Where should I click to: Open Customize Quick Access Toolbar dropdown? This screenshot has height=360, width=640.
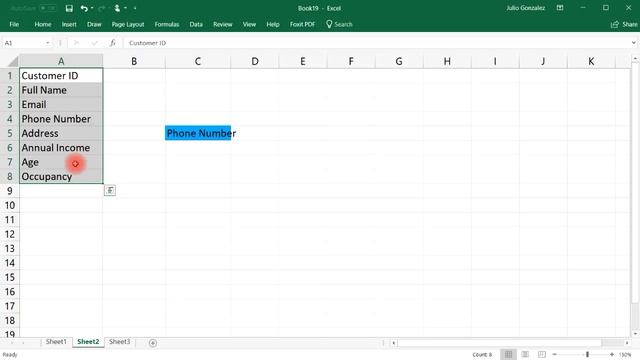[x=135, y=8]
